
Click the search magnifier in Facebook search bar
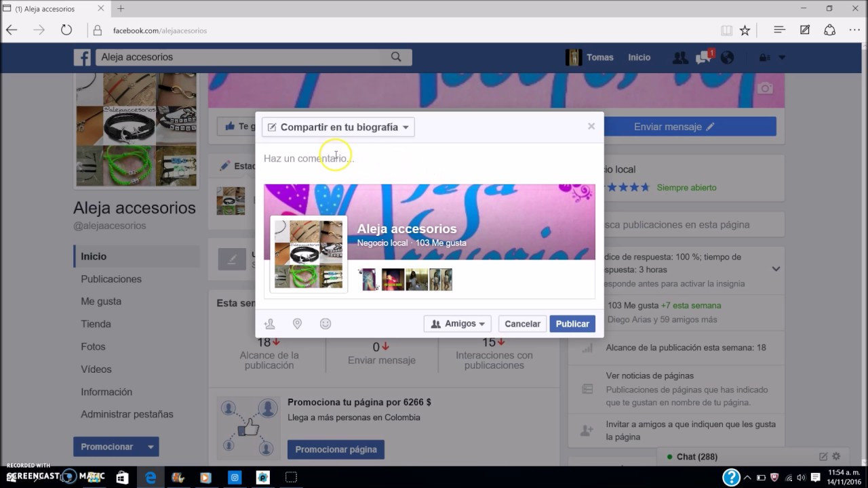click(396, 57)
